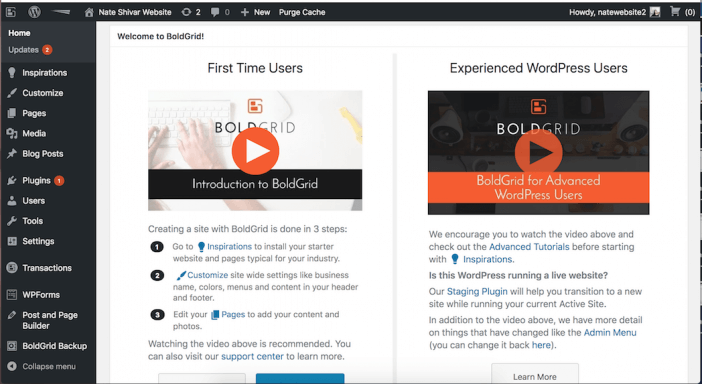Click the Plugins update count badge
This screenshot has height=384, width=702.
point(59,180)
